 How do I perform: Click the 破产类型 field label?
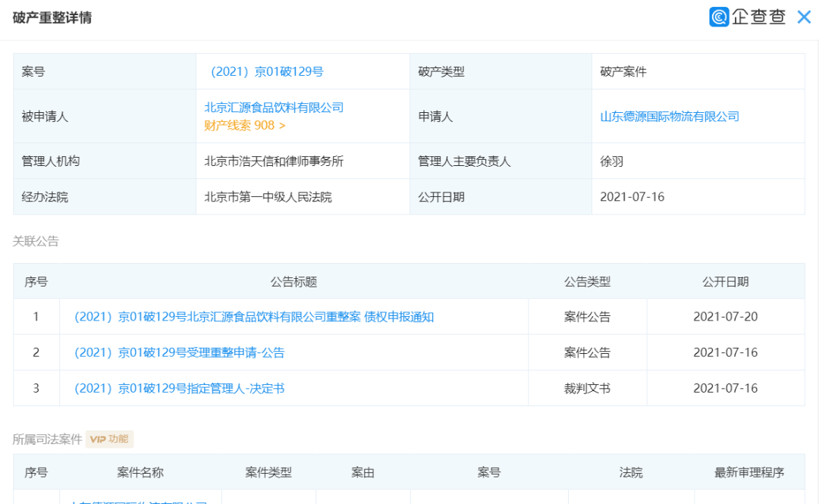pos(441,71)
